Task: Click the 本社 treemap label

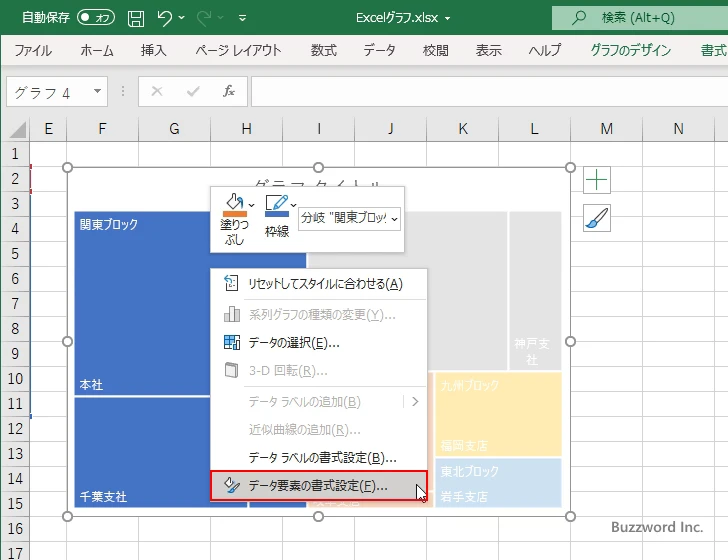Action: tap(91, 385)
